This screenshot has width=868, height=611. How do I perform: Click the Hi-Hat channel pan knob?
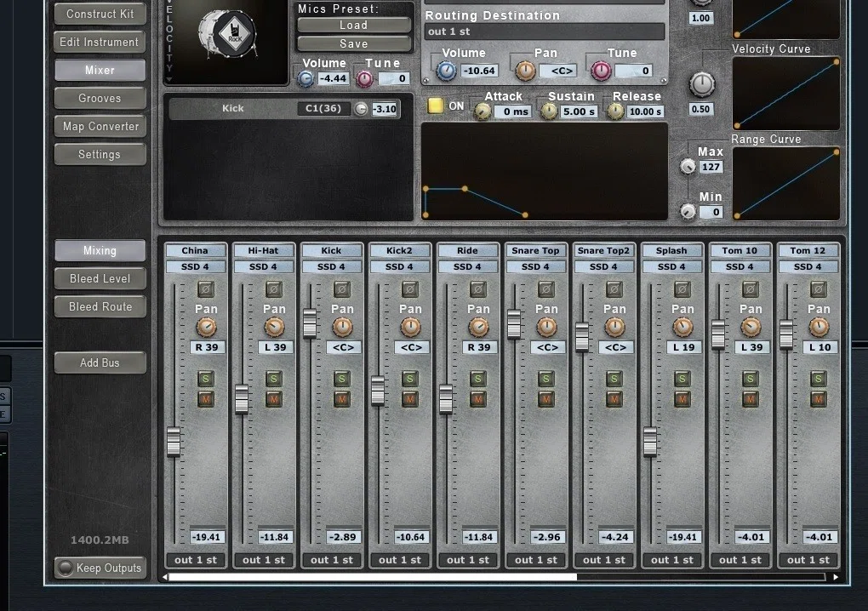tap(275, 328)
